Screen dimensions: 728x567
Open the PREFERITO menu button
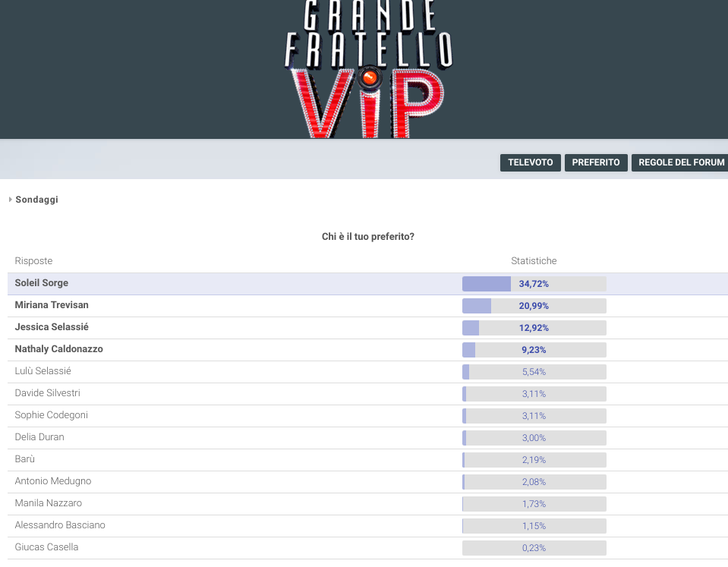click(x=596, y=162)
